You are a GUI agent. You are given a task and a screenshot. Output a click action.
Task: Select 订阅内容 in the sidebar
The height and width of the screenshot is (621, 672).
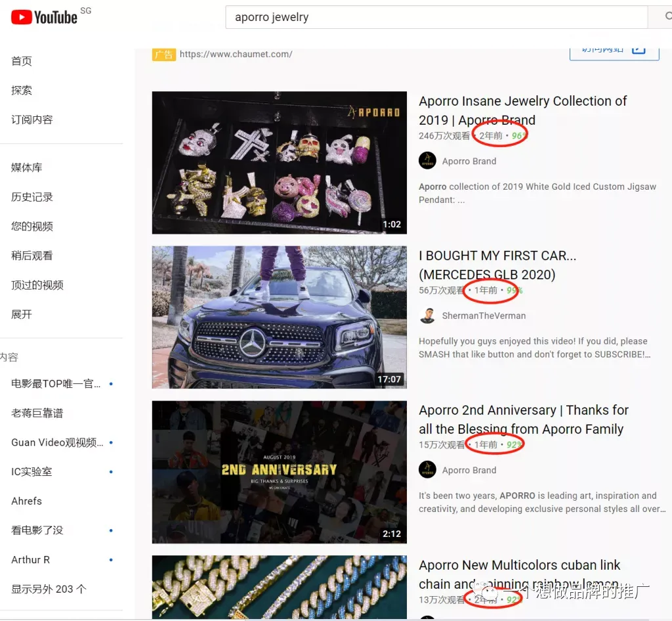[32, 119]
